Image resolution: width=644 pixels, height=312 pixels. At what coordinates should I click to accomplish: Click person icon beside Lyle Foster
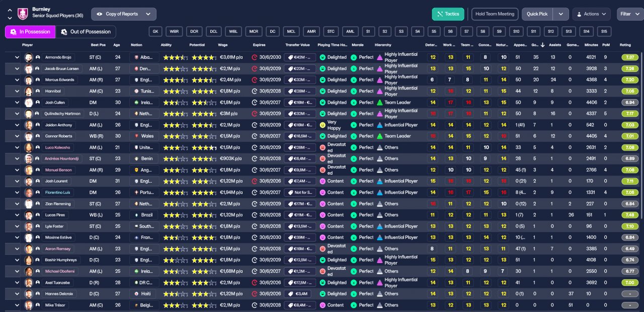[x=37, y=226]
